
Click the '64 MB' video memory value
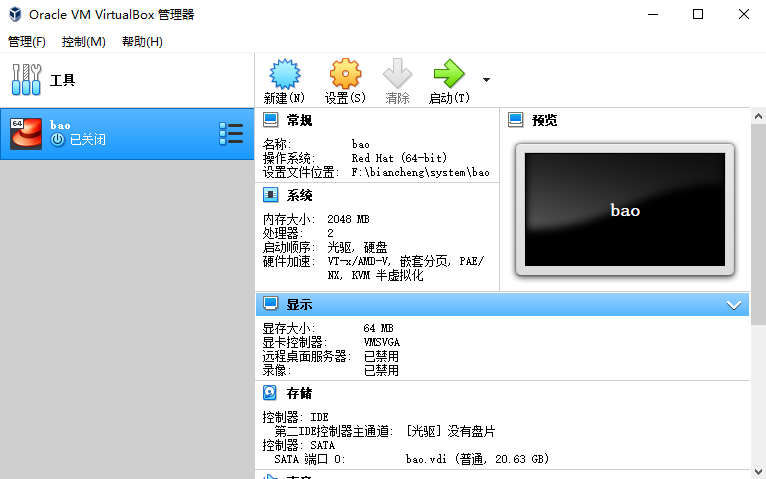click(378, 328)
